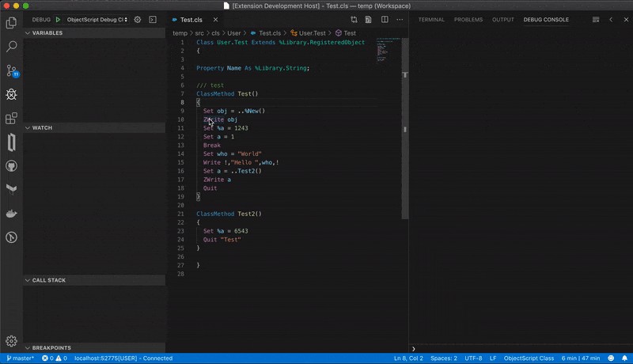Switch to the TERMINAL tab
The image size is (633, 364).
[x=431, y=19]
